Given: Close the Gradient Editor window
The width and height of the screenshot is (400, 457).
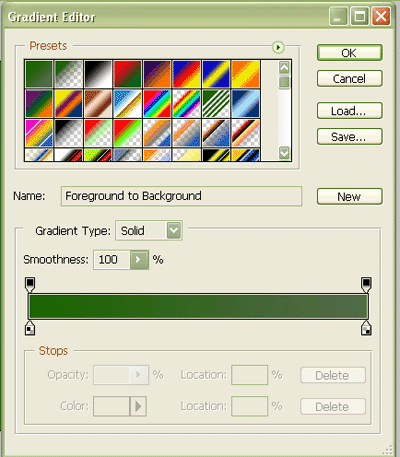Looking at the screenshot, I should coord(381,16).
